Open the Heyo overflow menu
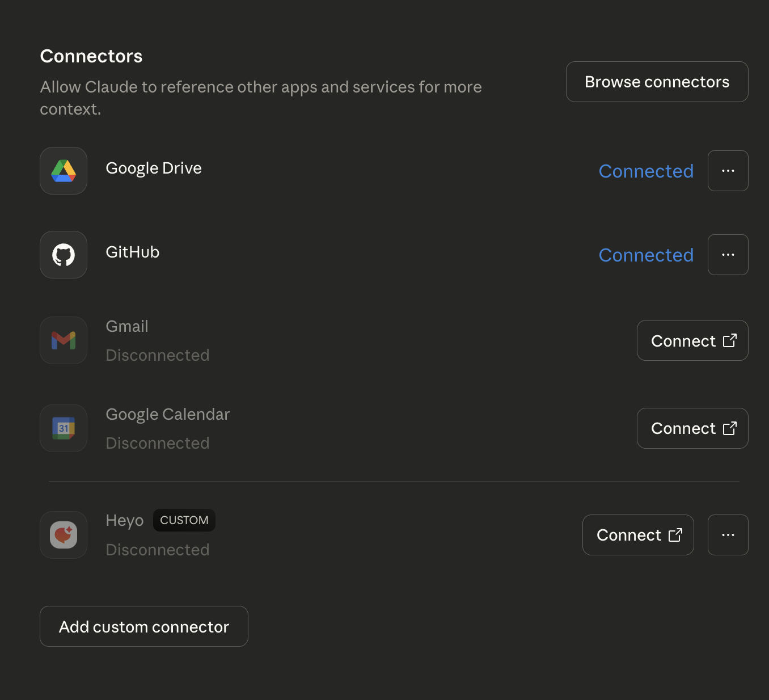This screenshot has width=769, height=700. (x=728, y=534)
